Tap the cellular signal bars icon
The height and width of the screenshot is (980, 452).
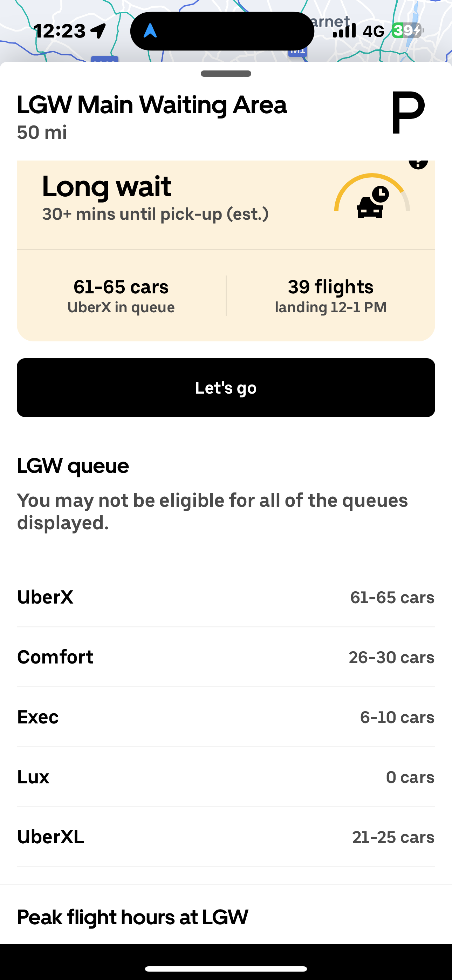click(344, 31)
